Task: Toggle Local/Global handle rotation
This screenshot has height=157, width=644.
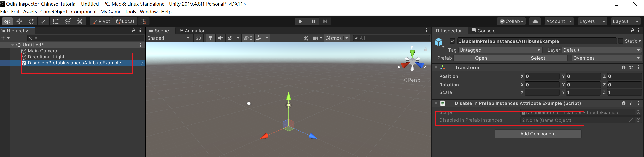Action: [125, 21]
